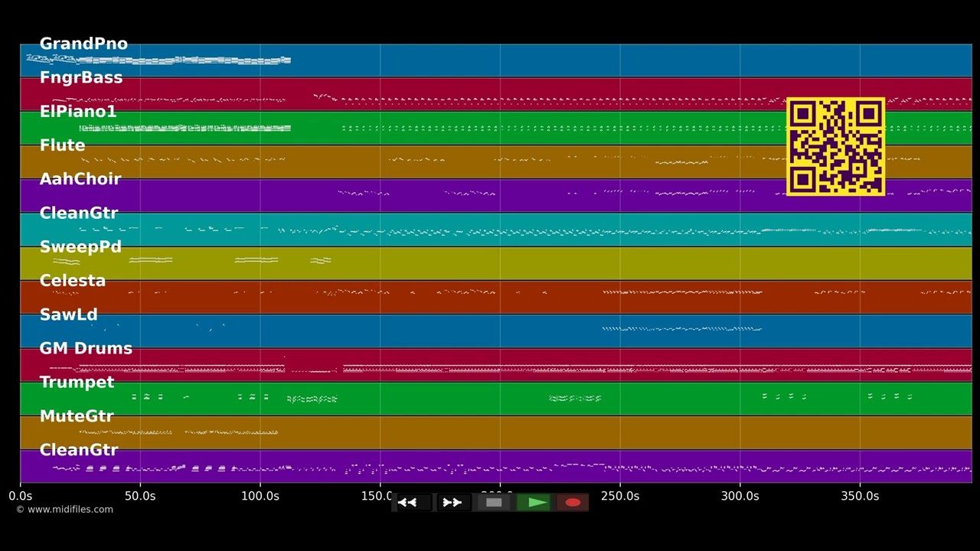Select the FngrBass track label
The image size is (980, 551).
coord(80,77)
